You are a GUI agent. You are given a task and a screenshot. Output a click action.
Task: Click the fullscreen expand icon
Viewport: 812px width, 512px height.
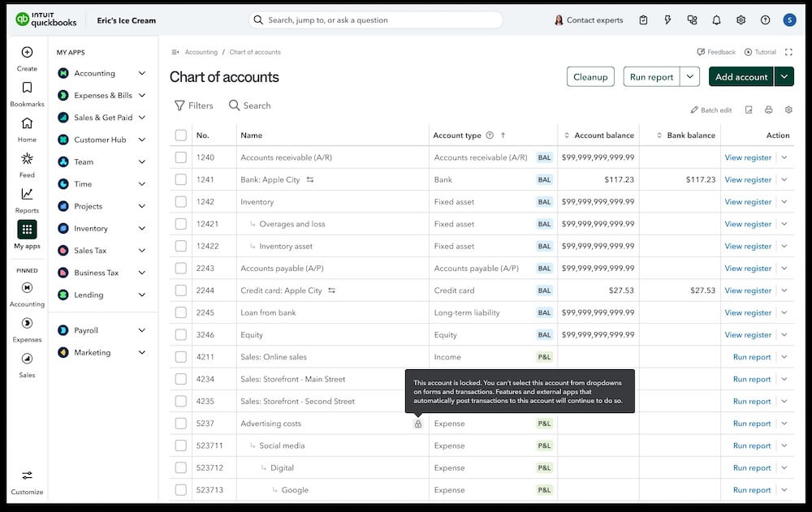click(788, 52)
